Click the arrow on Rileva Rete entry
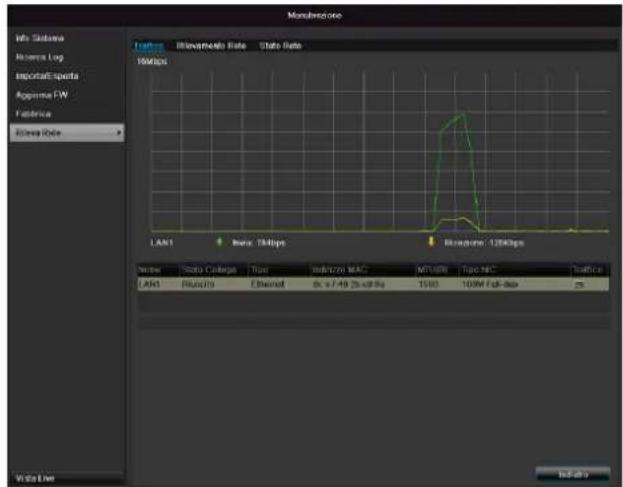This screenshot has width=623, height=487. (119, 133)
